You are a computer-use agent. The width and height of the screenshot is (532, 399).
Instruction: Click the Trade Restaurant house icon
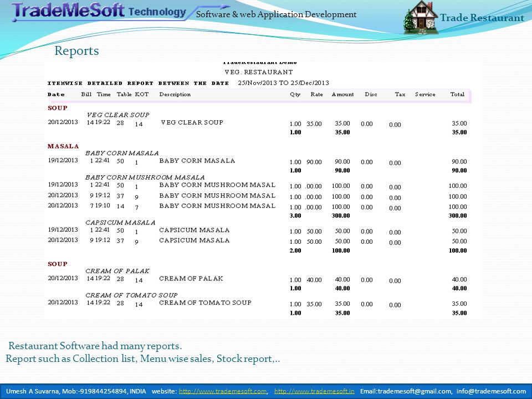coord(420,17)
